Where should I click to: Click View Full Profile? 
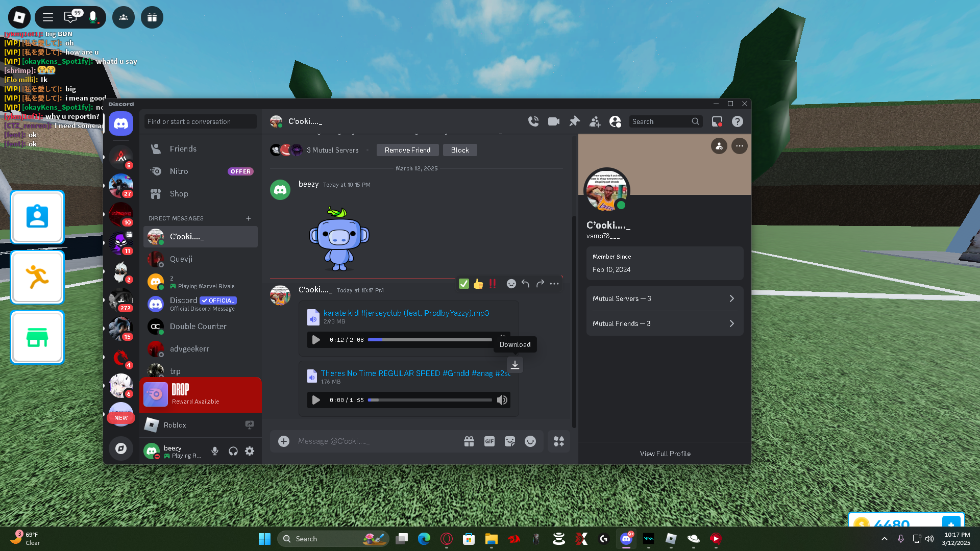665,454
